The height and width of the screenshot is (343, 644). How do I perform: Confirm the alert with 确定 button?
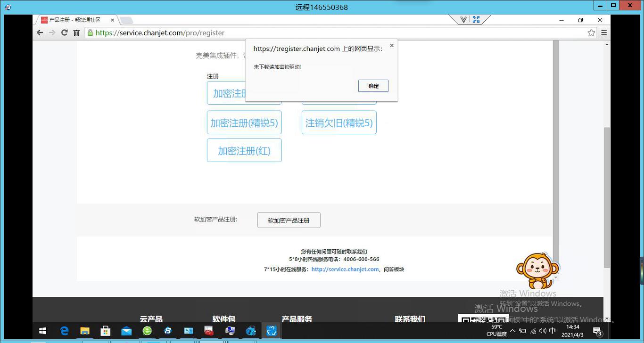tap(373, 86)
